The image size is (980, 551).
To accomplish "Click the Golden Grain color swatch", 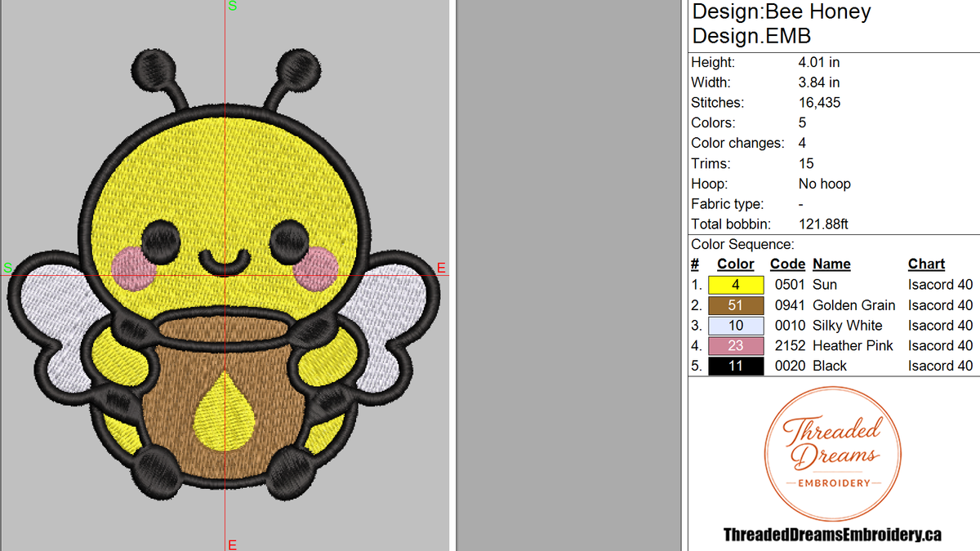I will coord(736,305).
